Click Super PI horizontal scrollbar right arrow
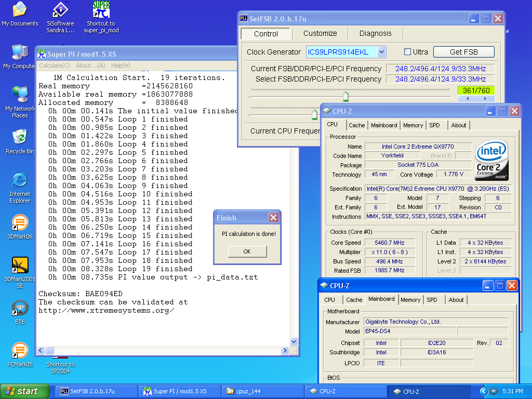The height and width of the screenshot is (399, 532). coord(285,351)
